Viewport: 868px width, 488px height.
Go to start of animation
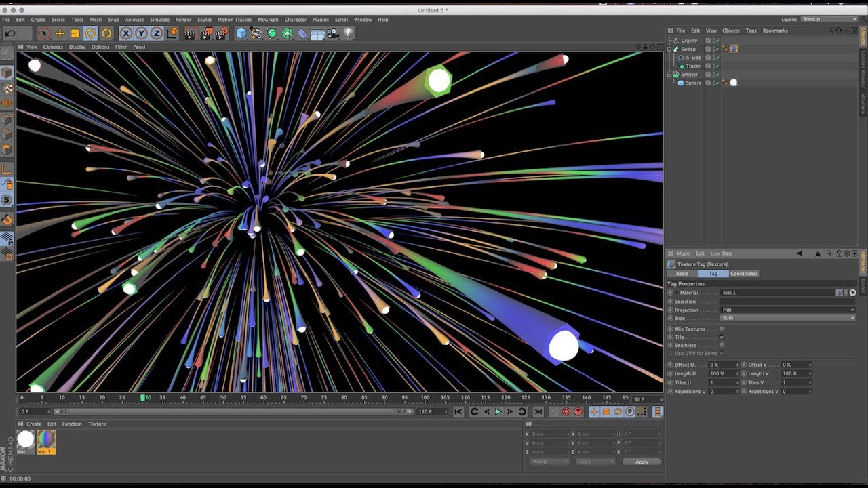[458, 411]
